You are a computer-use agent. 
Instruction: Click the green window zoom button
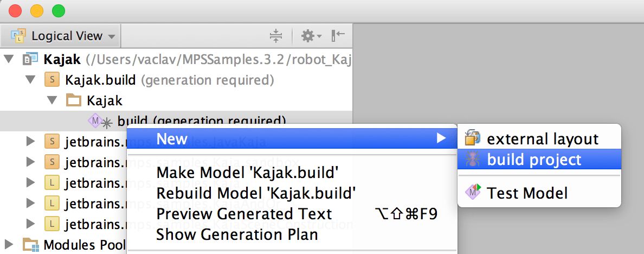point(57,10)
